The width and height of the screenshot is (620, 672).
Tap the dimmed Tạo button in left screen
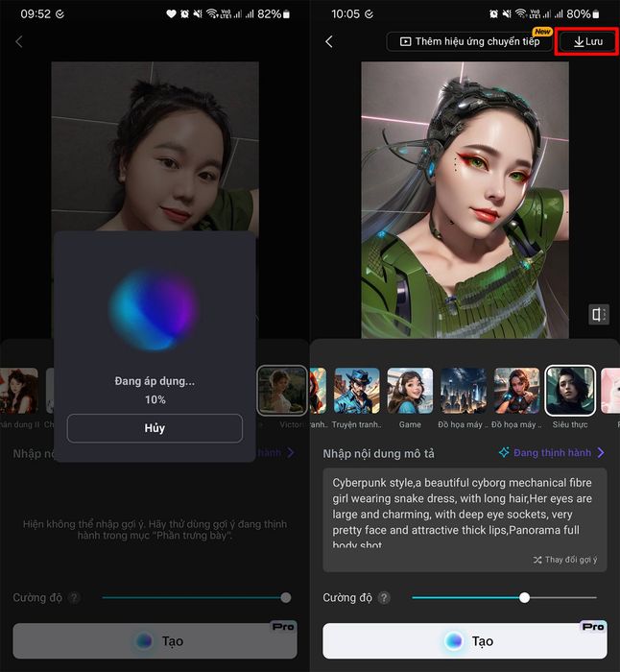(155, 640)
